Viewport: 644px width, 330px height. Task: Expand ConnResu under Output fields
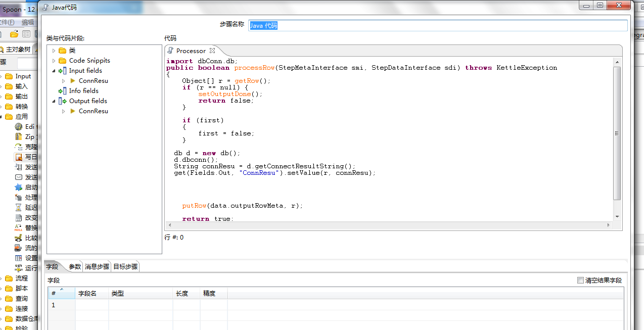click(x=64, y=111)
